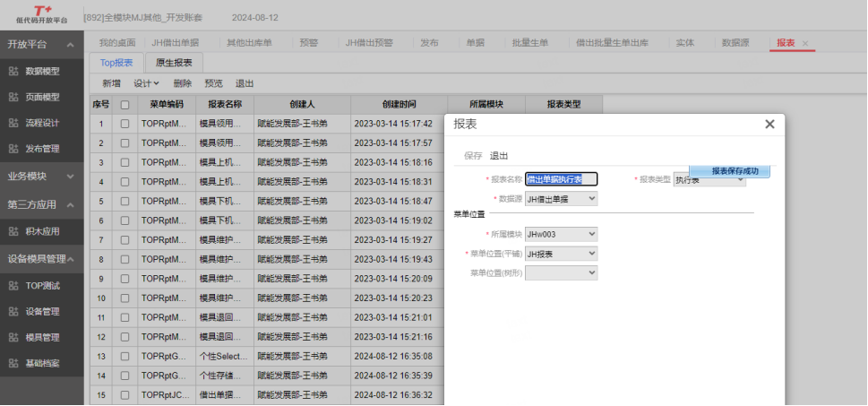Click the 报表名称 input field
The image size is (868, 406).
pos(562,179)
